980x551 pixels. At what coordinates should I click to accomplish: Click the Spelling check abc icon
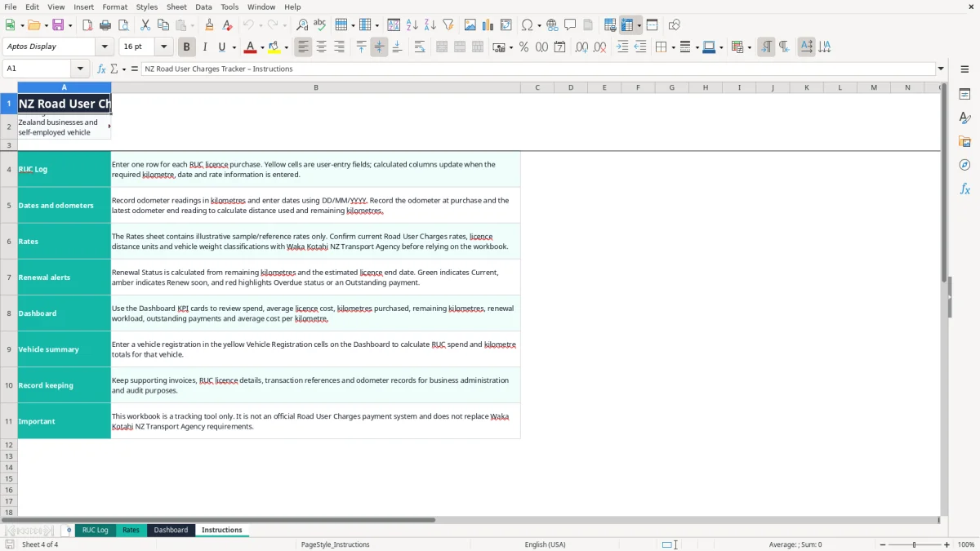(320, 25)
